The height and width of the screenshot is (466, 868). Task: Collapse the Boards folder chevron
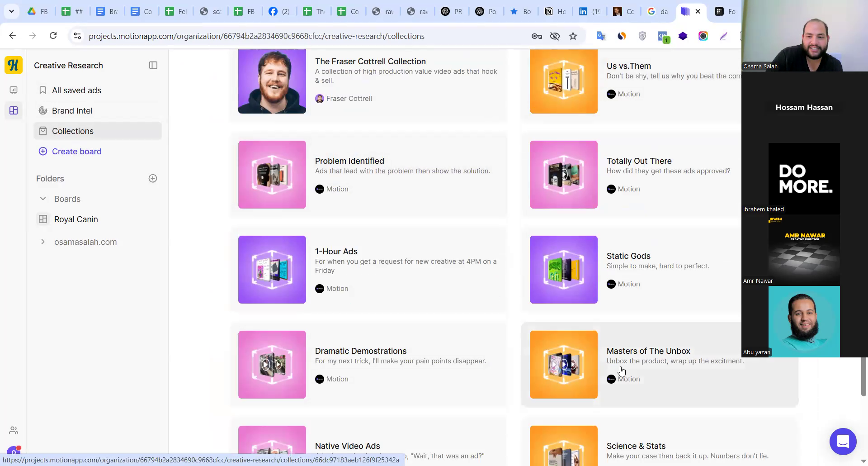click(x=43, y=199)
